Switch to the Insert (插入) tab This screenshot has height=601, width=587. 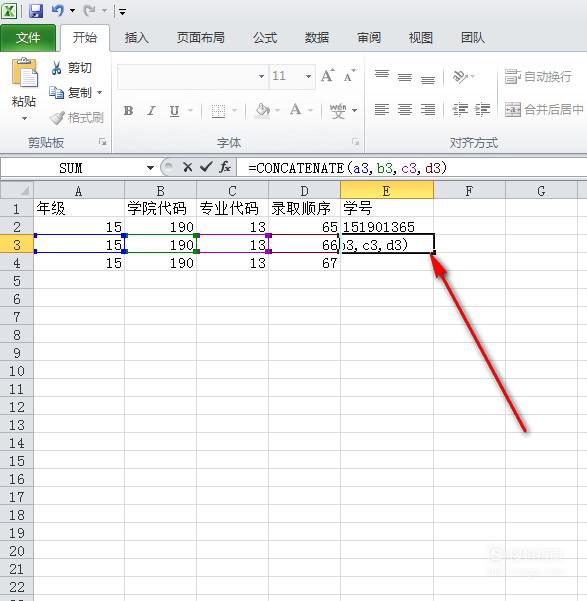[136, 38]
